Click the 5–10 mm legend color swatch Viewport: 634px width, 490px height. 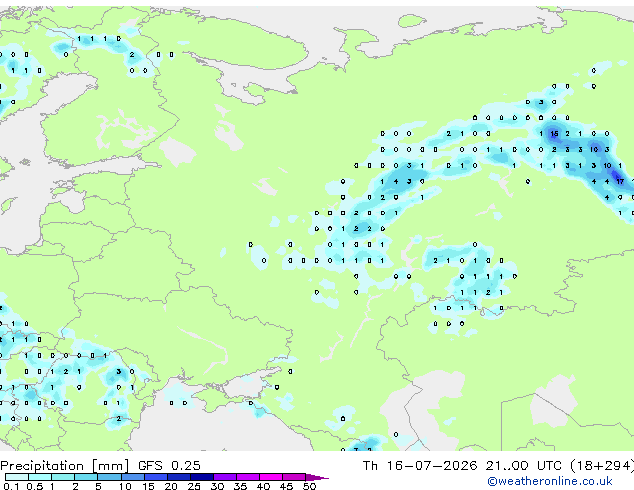[x=109, y=477]
